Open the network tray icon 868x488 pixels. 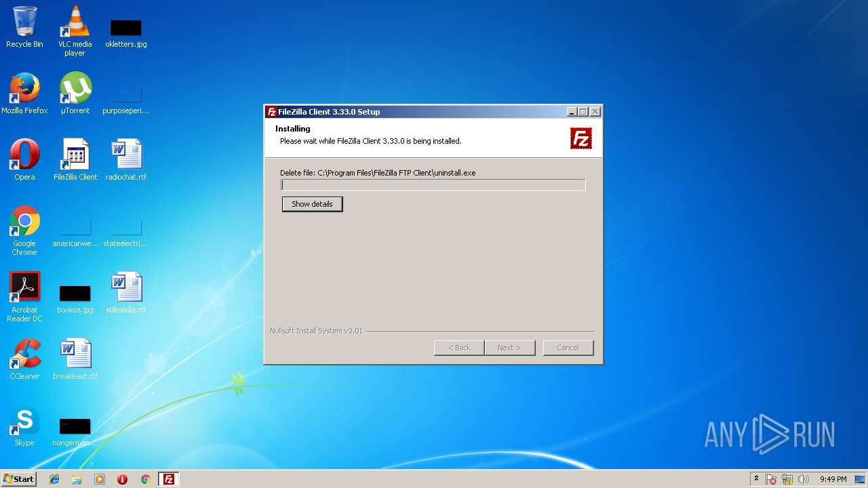coord(787,479)
